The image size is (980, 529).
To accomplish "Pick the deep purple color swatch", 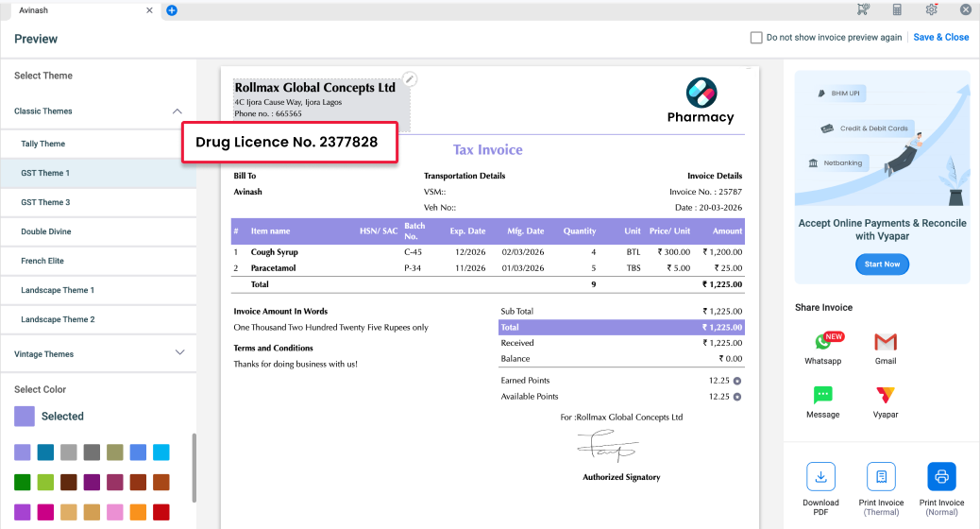I will [92, 482].
